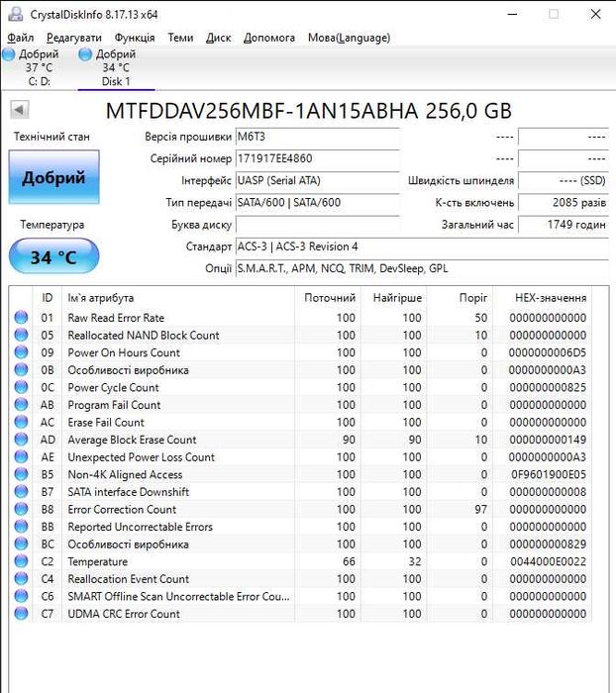Click the spindle speed value (SSD)
The height and width of the screenshot is (693, 616).
(x=564, y=180)
